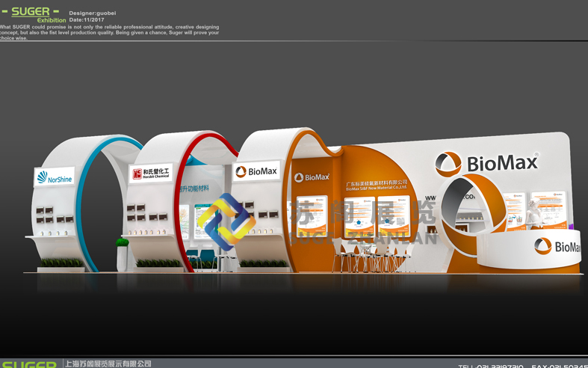Click the FAX number in footer
This screenshot has width=588, height=368.
click(x=559, y=366)
